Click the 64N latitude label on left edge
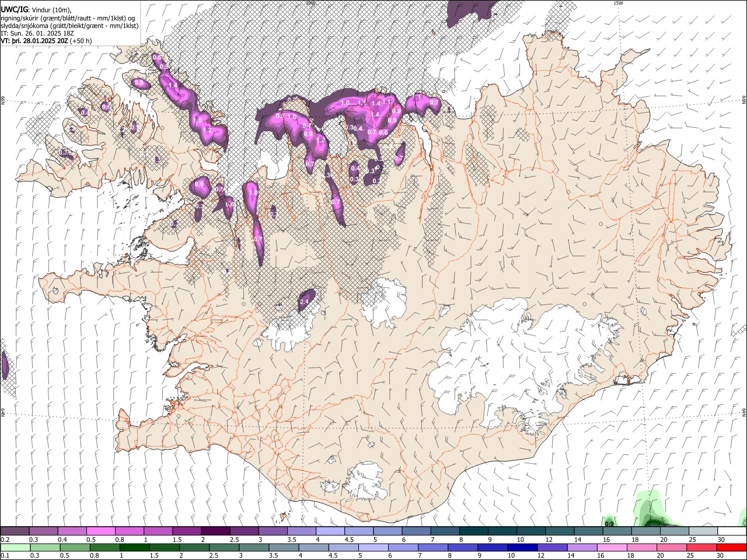The width and height of the screenshot is (747, 560). click(3, 412)
